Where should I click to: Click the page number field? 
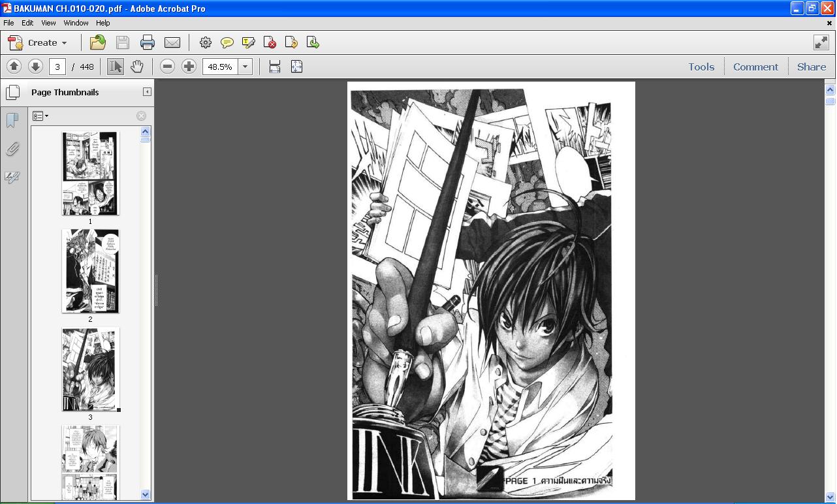(x=57, y=67)
